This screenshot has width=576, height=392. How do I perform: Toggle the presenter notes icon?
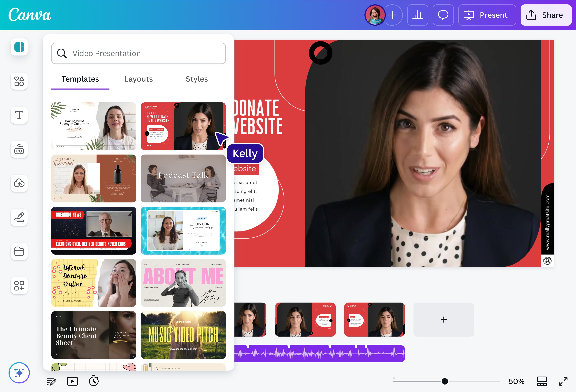pyautogui.click(x=51, y=381)
